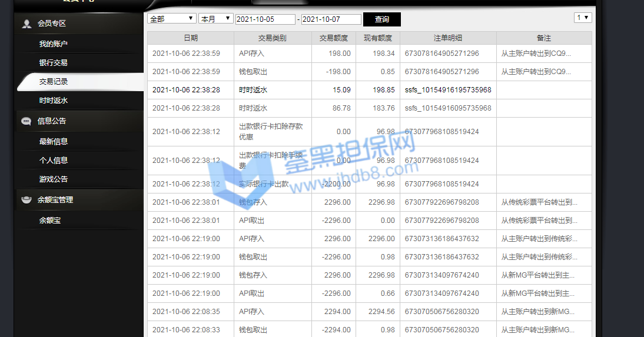Click the start date field 2021-10-05

[x=266, y=19]
